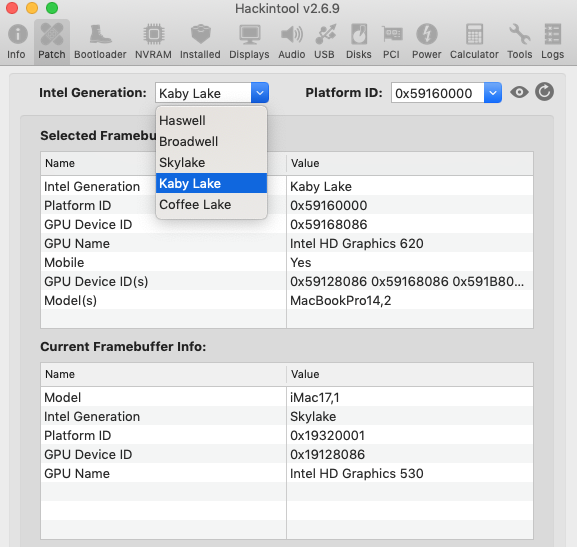Click the Value column header in Current Framebuffer table
Viewport: 577px width, 547px height.
click(410, 374)
